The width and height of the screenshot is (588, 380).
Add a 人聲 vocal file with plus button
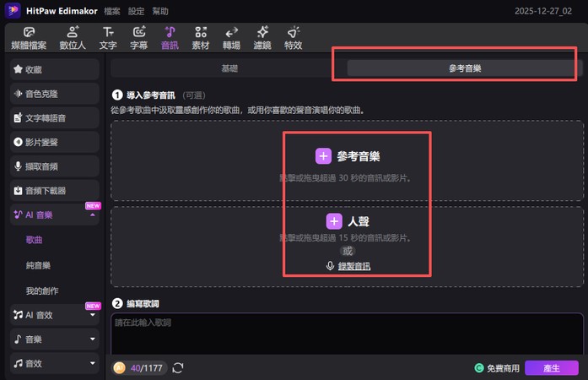tap(334, 221)
